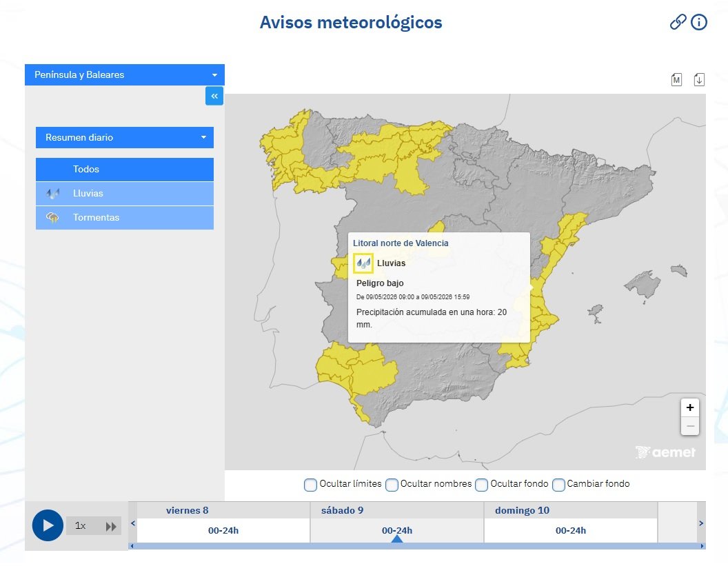This screenshot has width=728, height=575.
Task: Copy the page link icon
Action: (678, 22)
